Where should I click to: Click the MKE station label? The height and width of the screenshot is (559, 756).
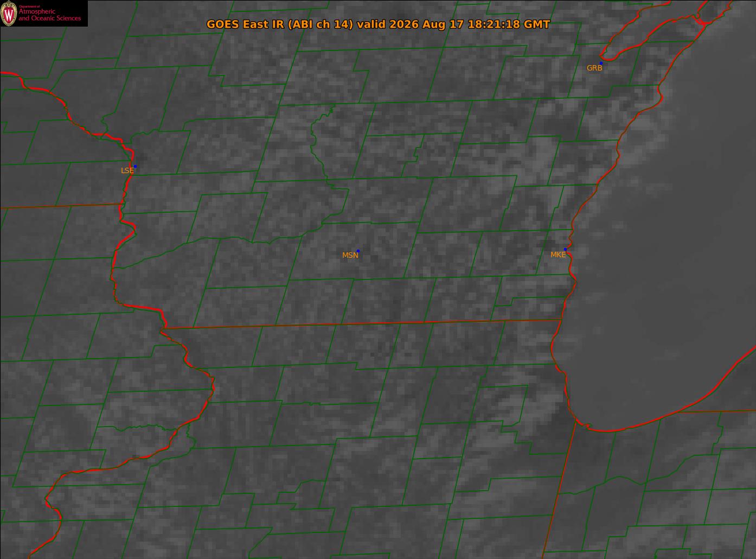click(558, 255)
